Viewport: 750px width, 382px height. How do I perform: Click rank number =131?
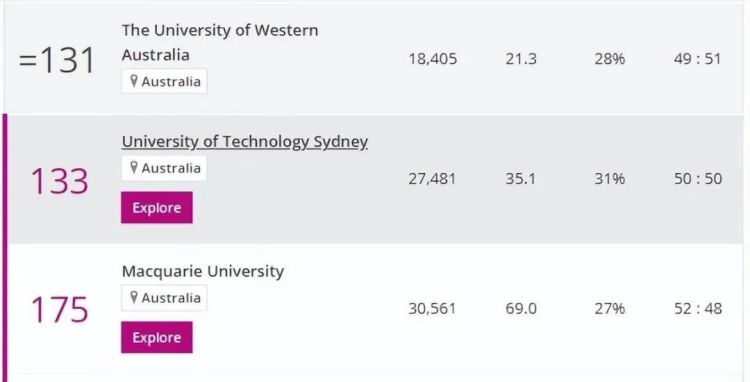click(56, 60)
